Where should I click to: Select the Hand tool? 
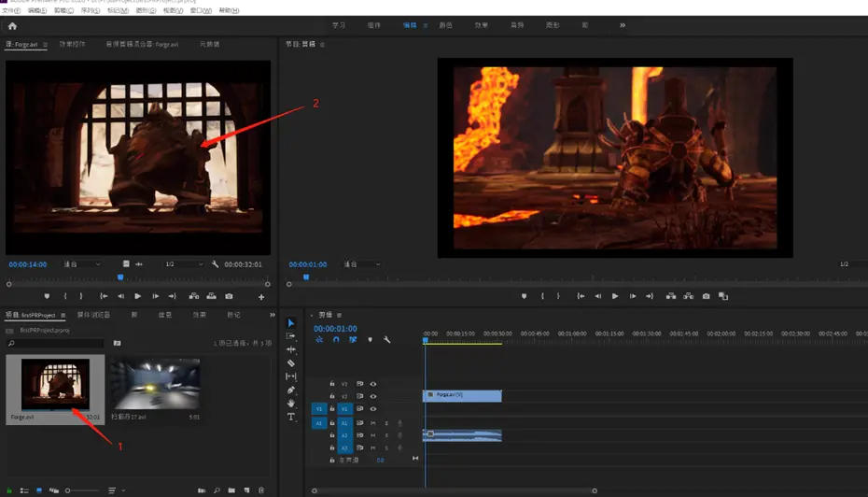point(290,403)
